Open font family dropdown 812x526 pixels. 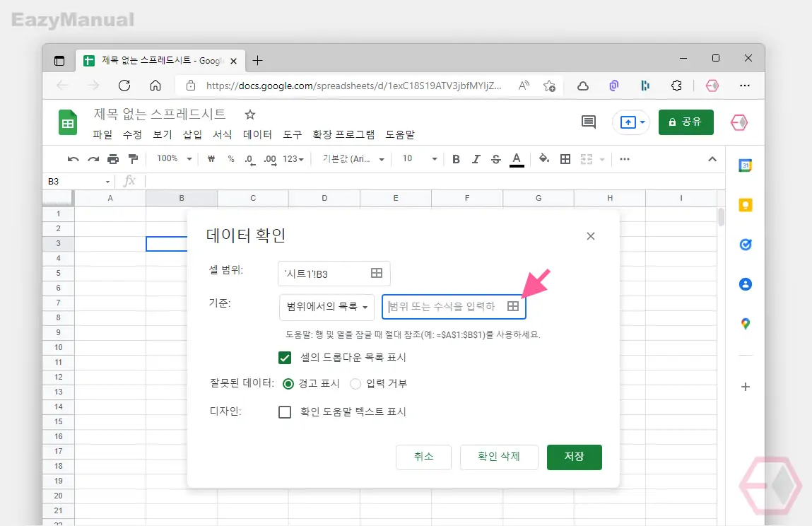[353, 158]
